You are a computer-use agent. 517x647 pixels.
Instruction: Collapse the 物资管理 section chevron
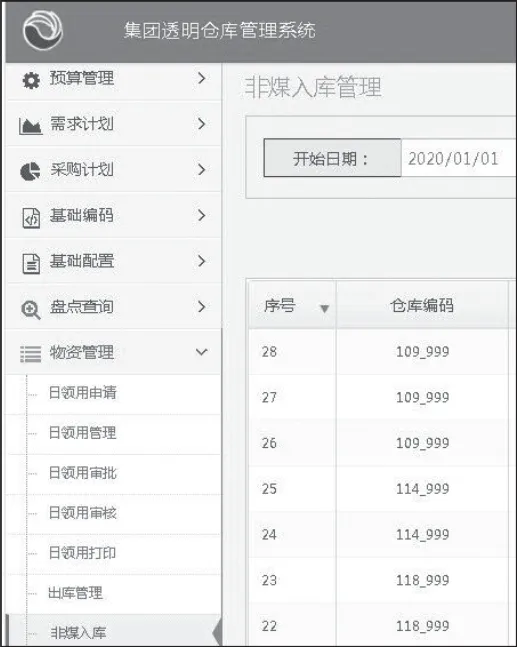pyautogui.click(x=201, y=352)
